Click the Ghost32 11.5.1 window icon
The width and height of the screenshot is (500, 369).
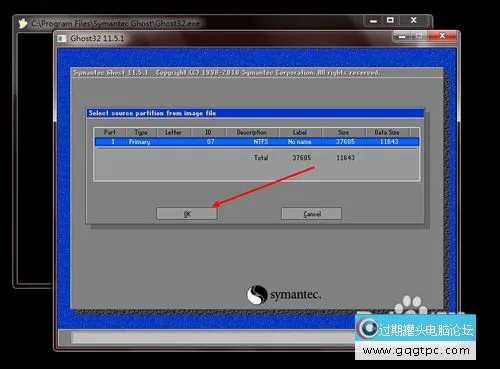(x=62, y=38)
